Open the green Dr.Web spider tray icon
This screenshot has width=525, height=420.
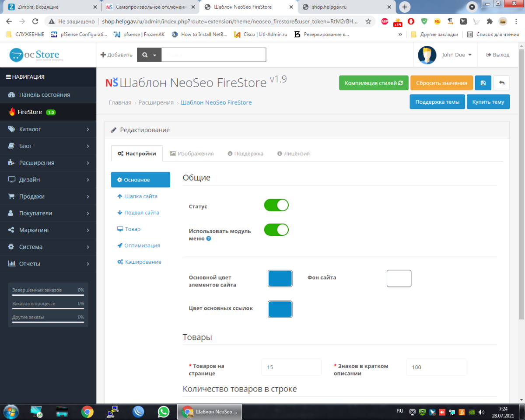422,412
